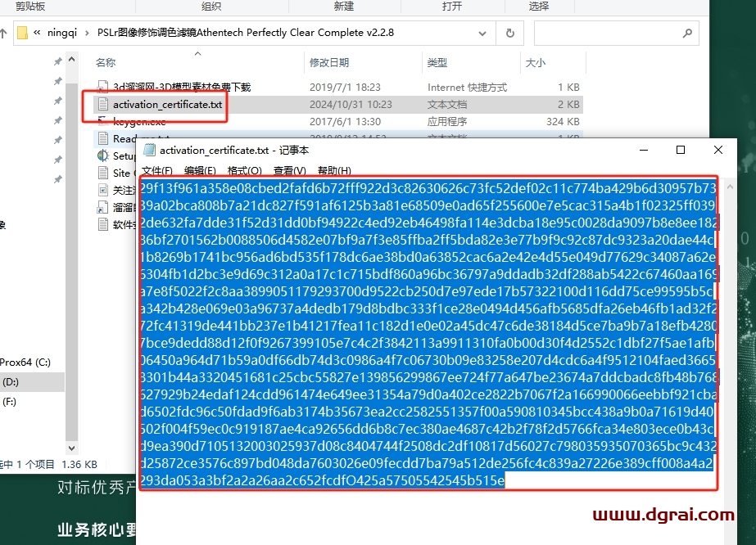Open Notepad Format menu 格式(O)

(244, 170)
